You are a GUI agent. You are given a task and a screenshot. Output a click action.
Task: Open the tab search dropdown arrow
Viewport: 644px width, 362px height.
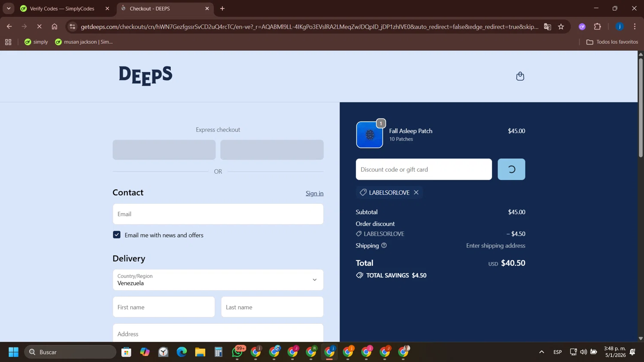point(9,9)
